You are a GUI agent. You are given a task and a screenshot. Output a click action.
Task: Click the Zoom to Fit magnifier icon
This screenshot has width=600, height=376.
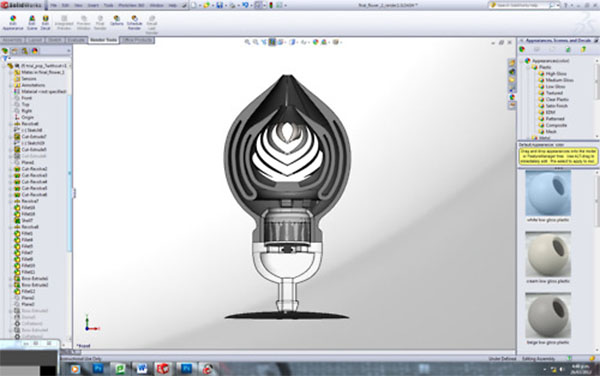tap(247, 42)
